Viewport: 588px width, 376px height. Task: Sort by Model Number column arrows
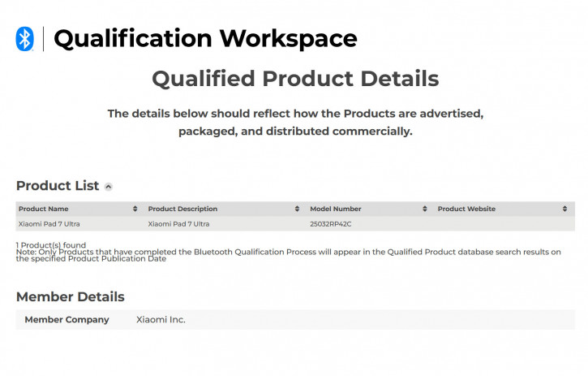(424, 209)
